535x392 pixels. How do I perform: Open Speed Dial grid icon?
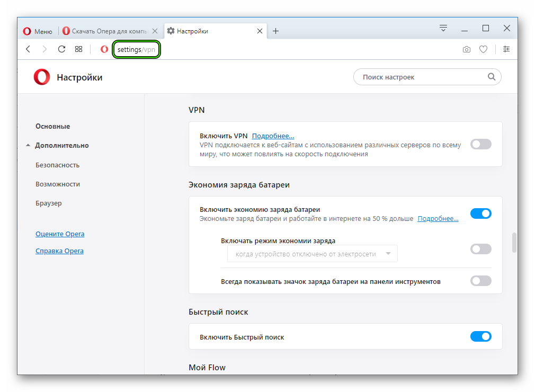click(78, 49)
